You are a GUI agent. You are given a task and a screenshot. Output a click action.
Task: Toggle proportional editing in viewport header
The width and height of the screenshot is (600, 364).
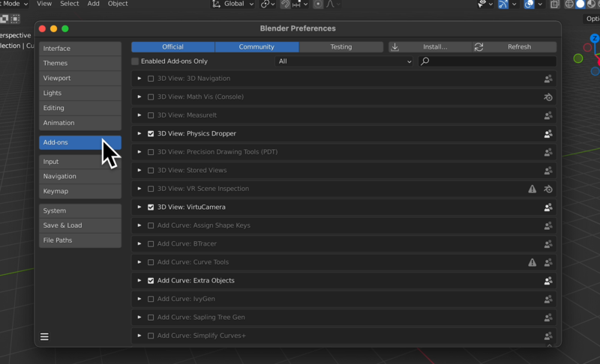(317, 4)
